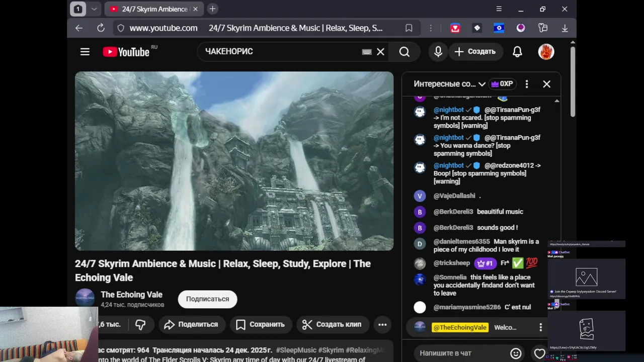Click @mariamyasmine5286 username in chat

pos(467,307)
